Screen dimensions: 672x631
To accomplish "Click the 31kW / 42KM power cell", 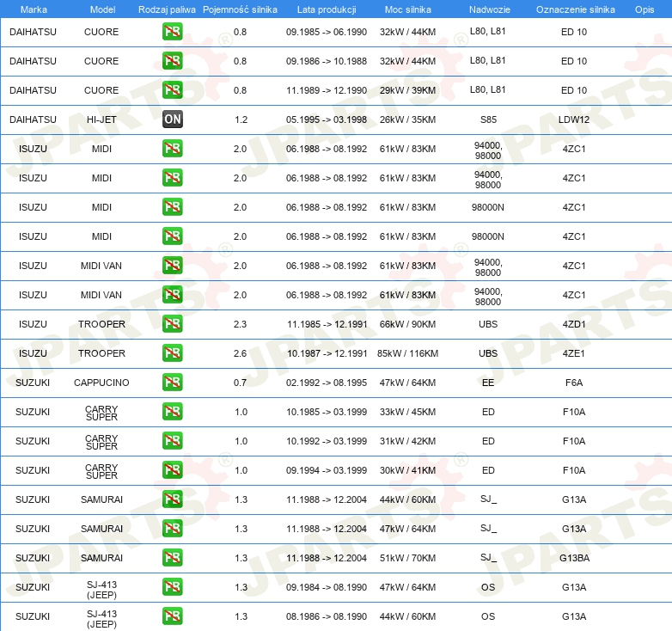I will pos(407,441).
